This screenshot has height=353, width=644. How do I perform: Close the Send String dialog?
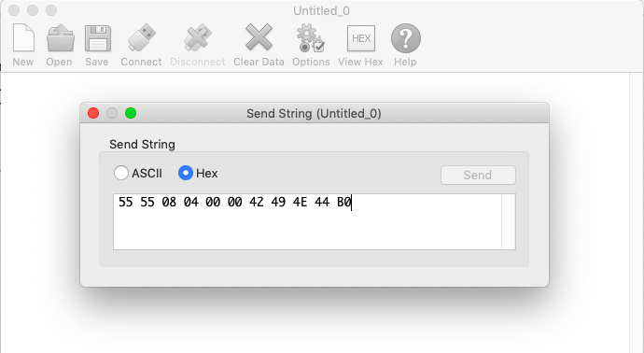93,113
